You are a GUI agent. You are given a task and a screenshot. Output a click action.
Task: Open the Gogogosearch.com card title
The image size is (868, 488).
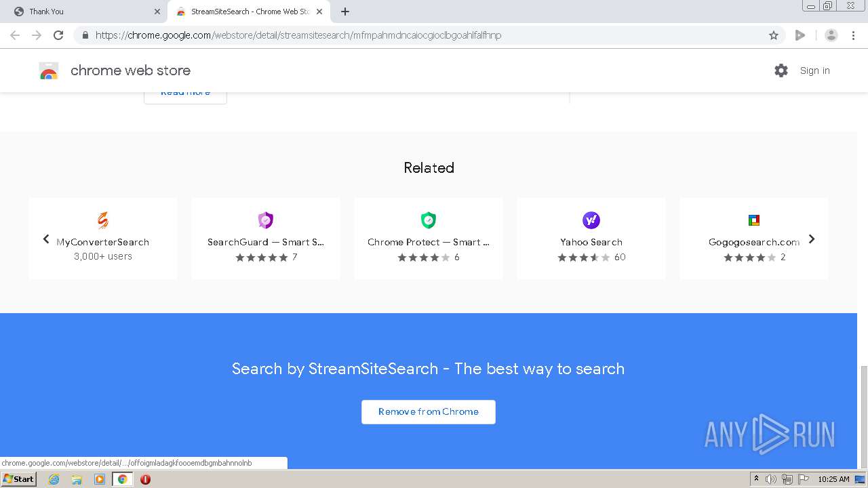coord(754,242)
